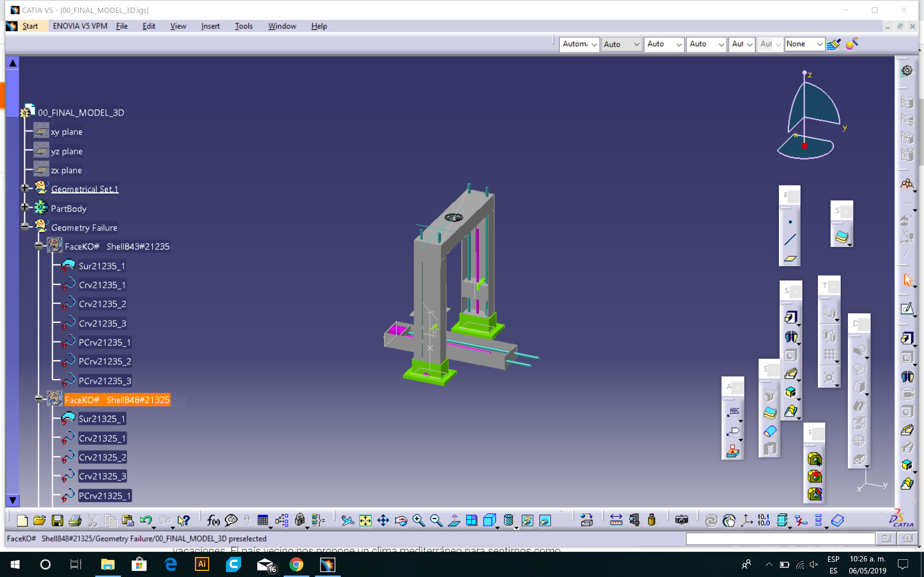The width and height of the screenshot is (924, 577).
Task: Open File Explorer from the taskbar
Action: (108, 564)
